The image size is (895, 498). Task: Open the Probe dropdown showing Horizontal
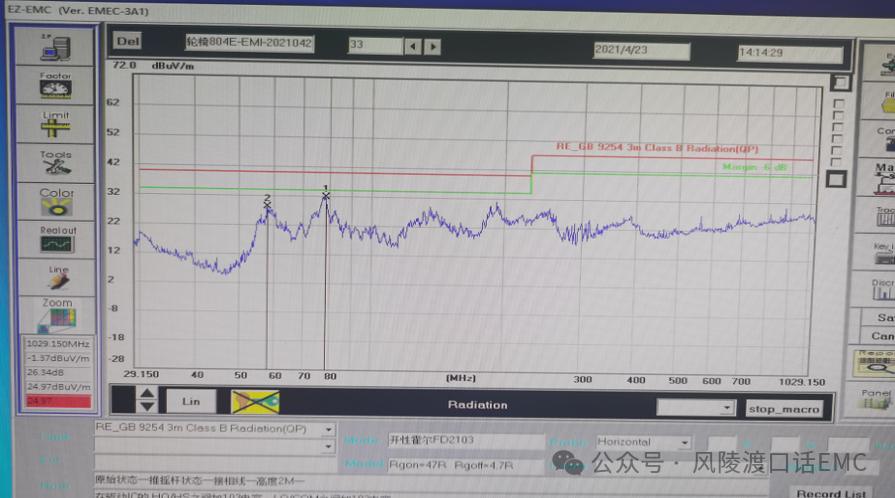[x=684, y=443]
